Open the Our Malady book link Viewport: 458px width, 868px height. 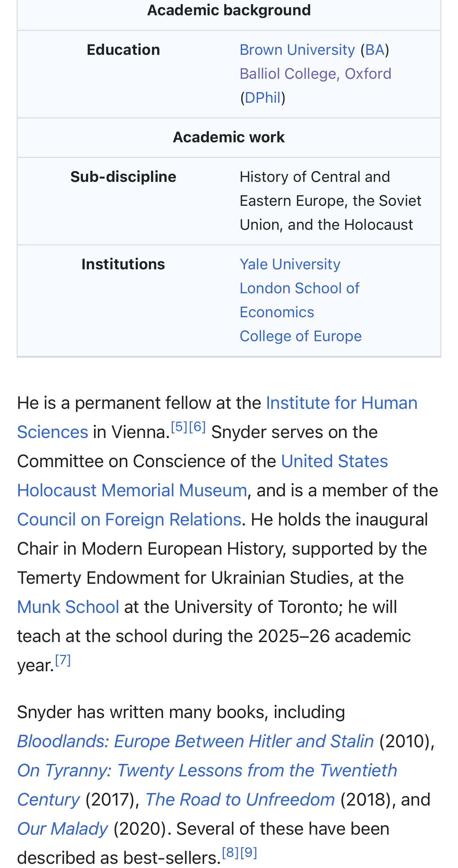pyautogui.click(x=63, y=829)
